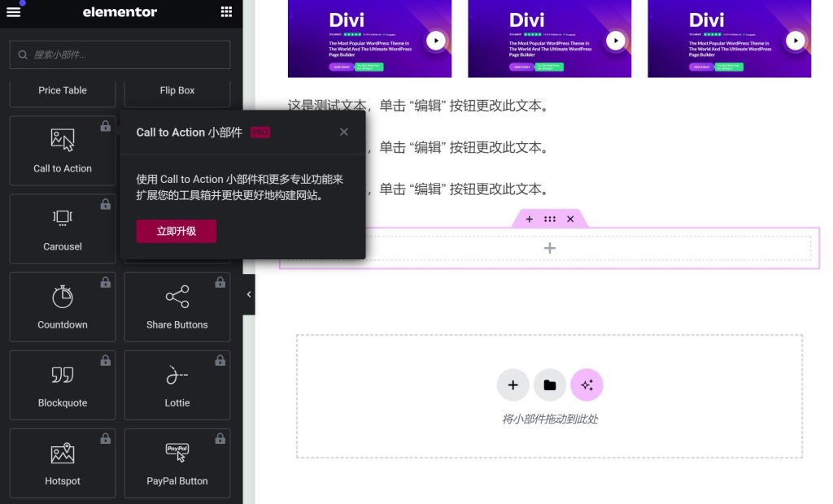Click the third test text paragraph
The image size is (833, 504).
(x=457, y=189)
